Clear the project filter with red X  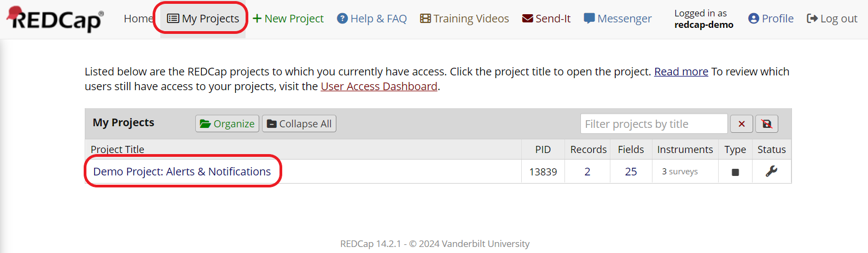click(742, 124)
